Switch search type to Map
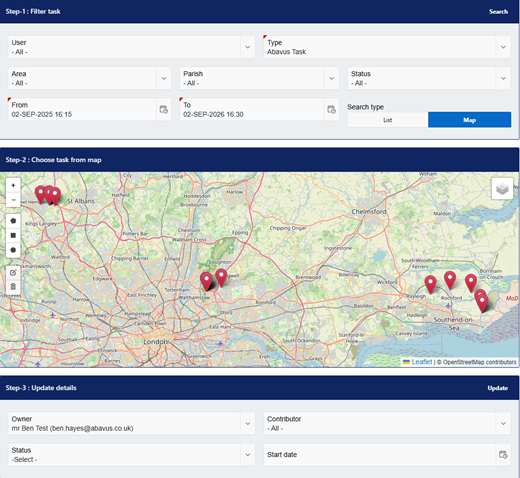Viewport: 520px width, 478px height. (469, 120)
